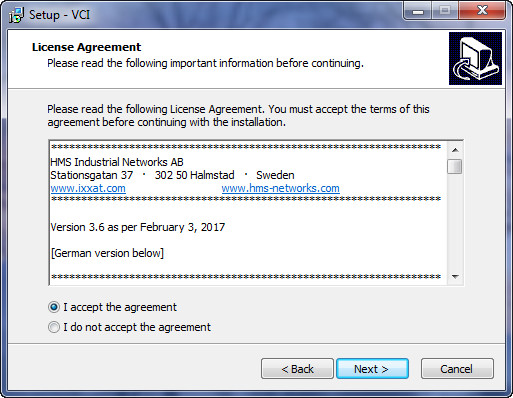Select "I do not accept the agreement"
Screen dimensions: 513x398
[54, 327]
